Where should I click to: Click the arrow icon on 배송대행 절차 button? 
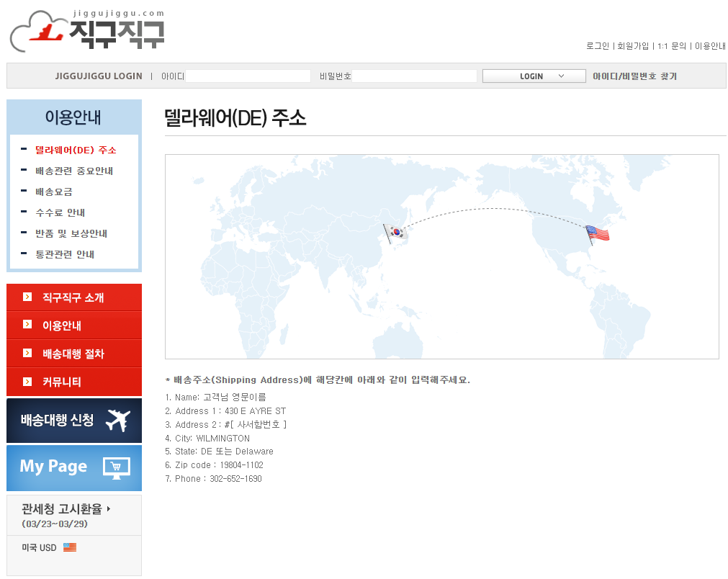tap(27, 351)
